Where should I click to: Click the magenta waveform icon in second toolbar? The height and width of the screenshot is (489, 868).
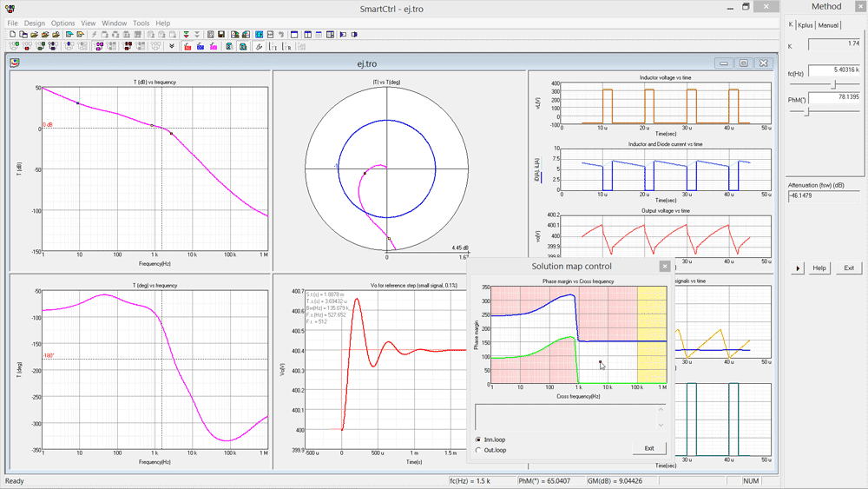point(214,47)
